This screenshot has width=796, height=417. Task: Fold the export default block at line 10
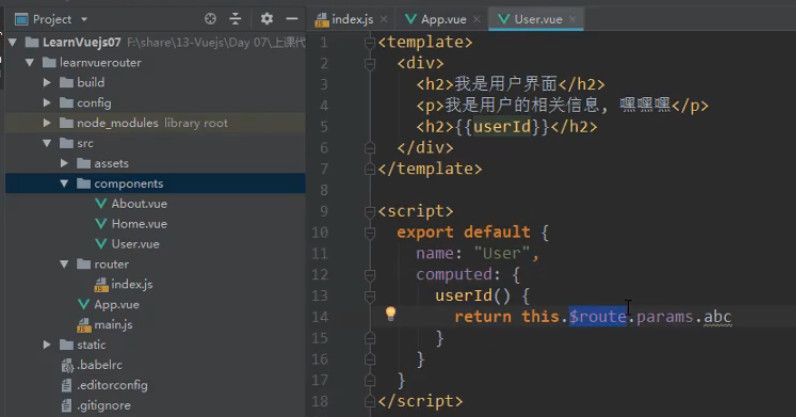click(x=370, y=233)
